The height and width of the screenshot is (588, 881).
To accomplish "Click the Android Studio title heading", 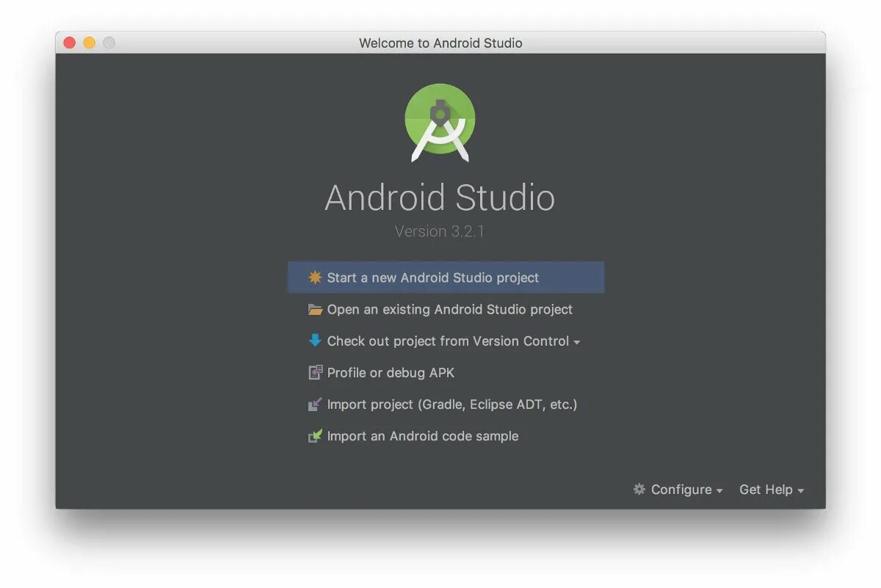I will (x=440, y=197).
